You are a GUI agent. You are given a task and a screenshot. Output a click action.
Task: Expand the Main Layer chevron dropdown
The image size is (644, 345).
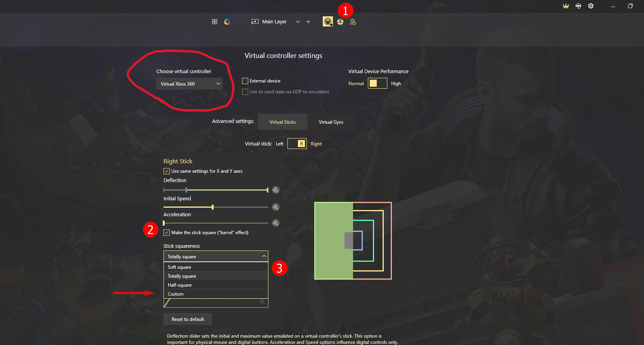pos(298,22)
